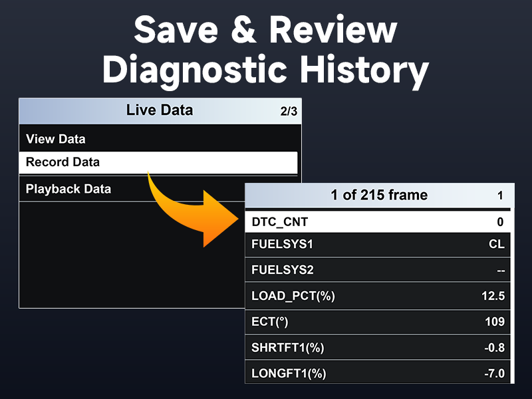Click the frame panel page number 1
Viewport: 532px width, 399px height.
click(500, 196)
